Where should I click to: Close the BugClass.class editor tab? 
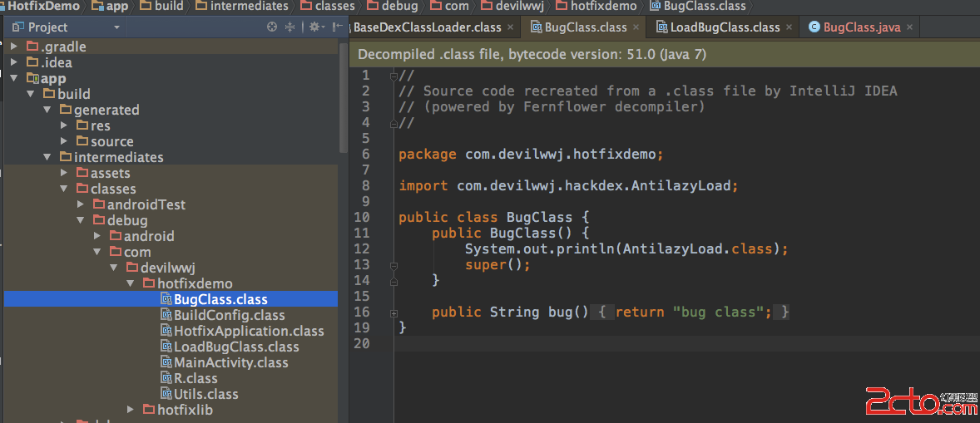pos(636,27)
